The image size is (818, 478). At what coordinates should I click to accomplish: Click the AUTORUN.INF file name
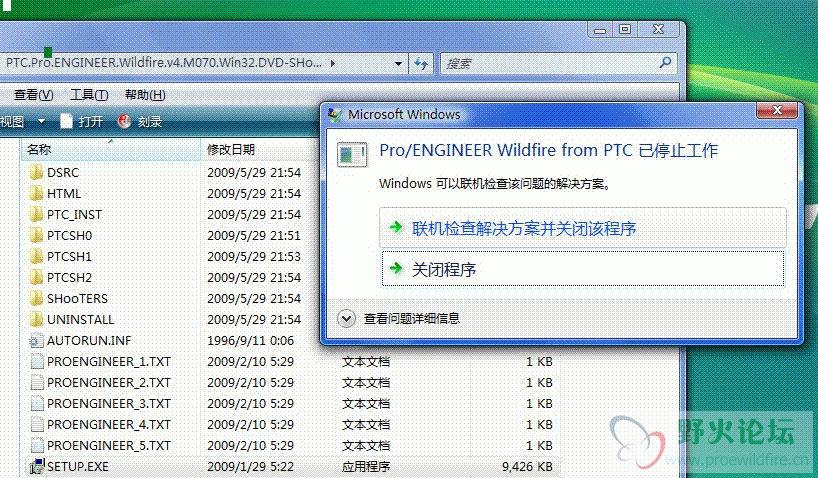(x=89, y=341)
